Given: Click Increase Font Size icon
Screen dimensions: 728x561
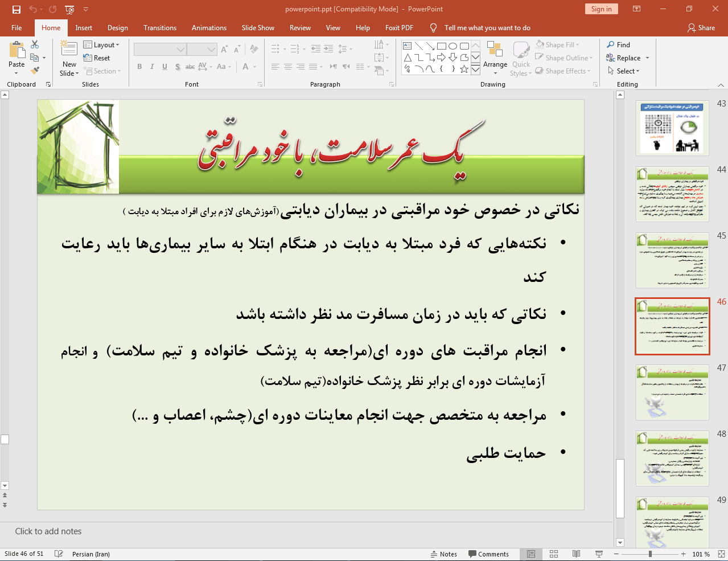Looking at the screenshot, I should (x=224, y=50).
